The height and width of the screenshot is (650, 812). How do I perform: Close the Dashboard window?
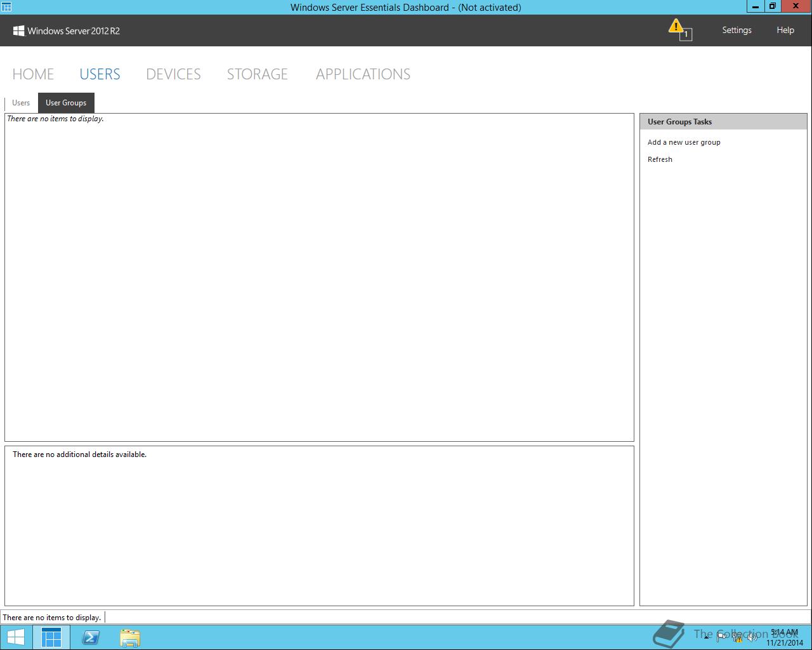tap(795, 6)
